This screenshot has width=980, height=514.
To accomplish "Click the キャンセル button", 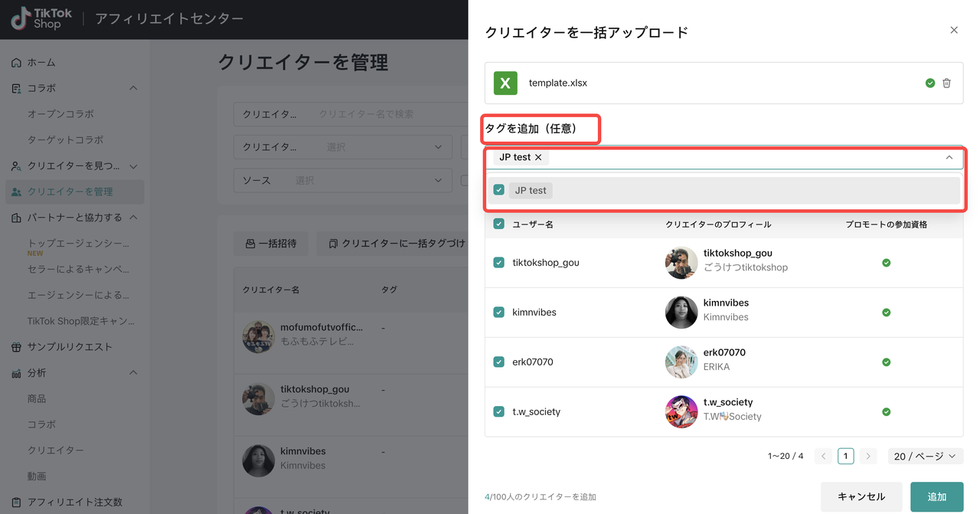I will coord(861,497).
